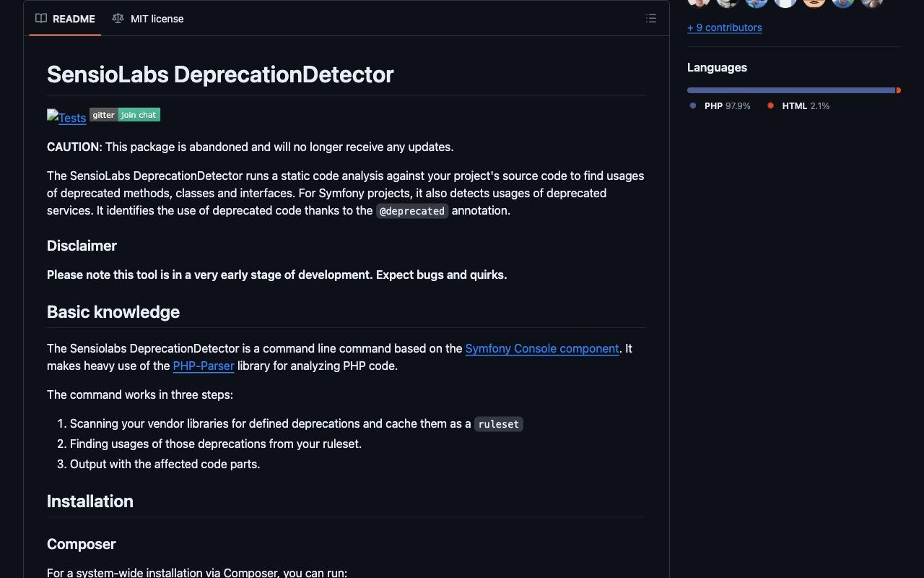This screenshot has height=578, width=924.
Task: Click list item 'Finding usages of those deprecations'
Action: click(x=216, y=444)
